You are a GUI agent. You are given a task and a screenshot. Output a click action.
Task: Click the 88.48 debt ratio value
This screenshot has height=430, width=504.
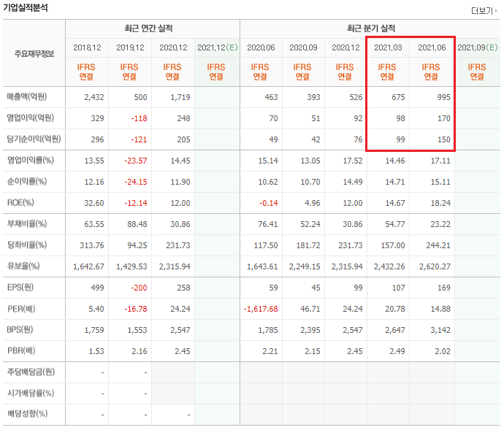(137, 224)
